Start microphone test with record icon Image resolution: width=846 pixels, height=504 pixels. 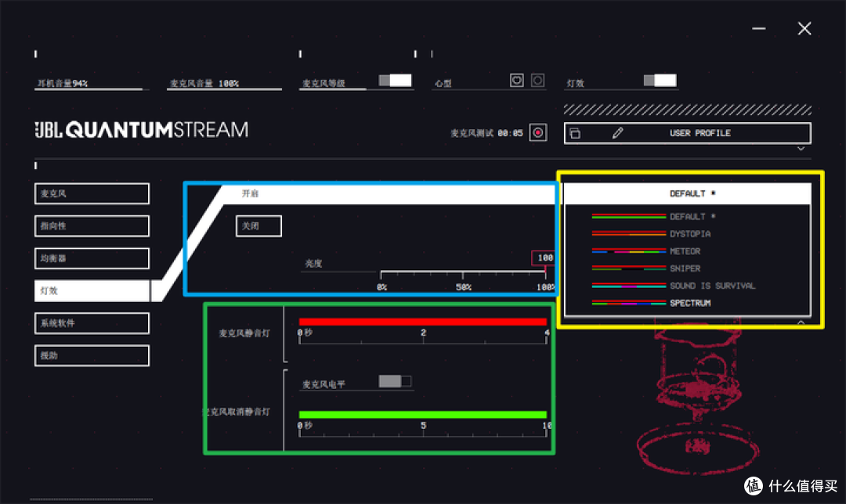tap(538, 132)
